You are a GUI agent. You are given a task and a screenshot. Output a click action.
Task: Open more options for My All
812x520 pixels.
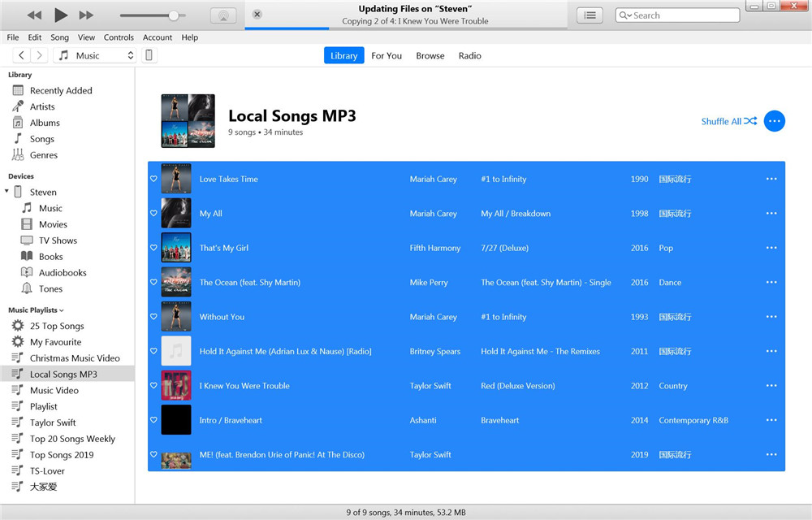pos(771,213)
